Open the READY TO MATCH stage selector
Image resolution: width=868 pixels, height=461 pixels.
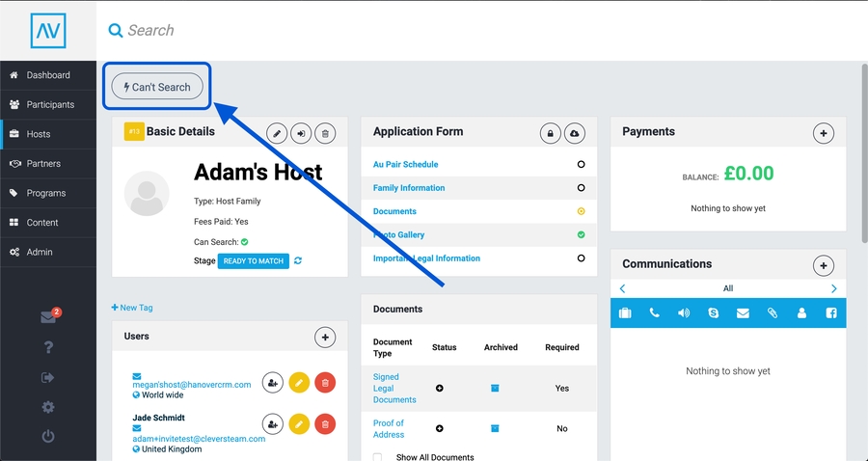(x=253, y=260)
